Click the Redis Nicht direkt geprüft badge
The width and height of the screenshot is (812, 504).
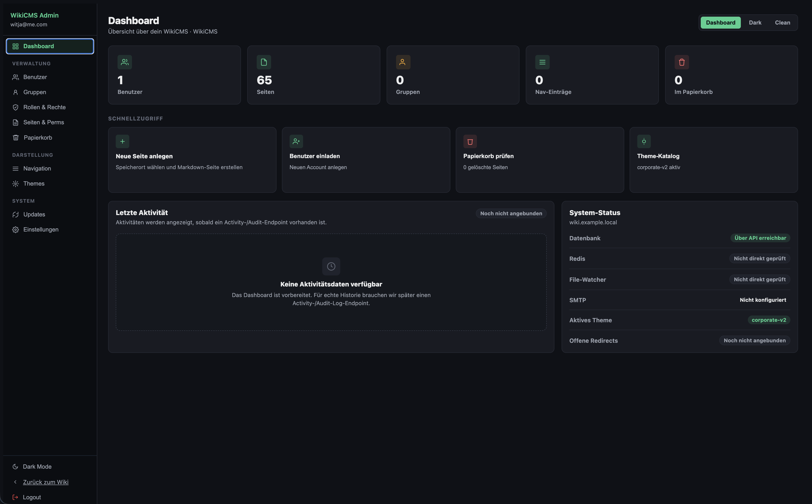[760, 259]
